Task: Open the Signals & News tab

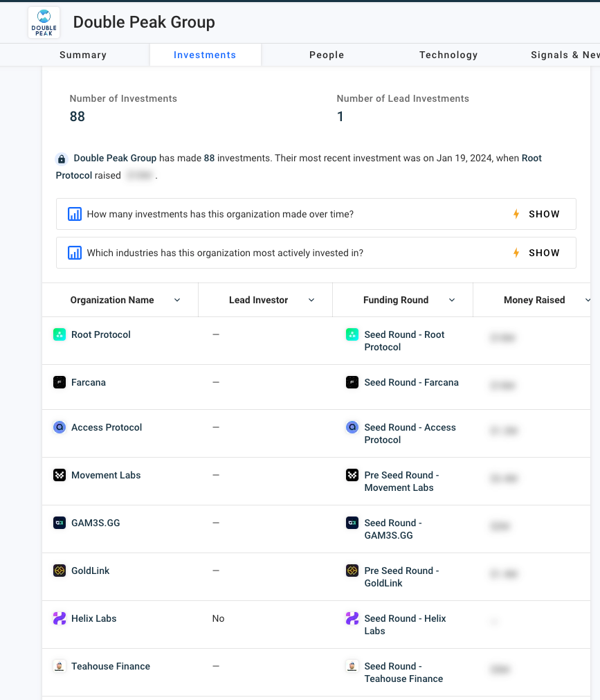Action: click(x=565, y=55)
